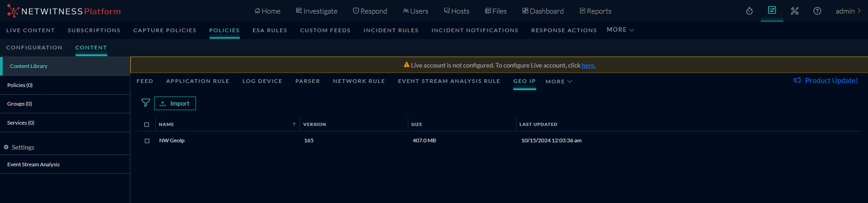868x203 pixels.
Task: Check the NW GeoIp row checkbox
Action: click(147, 141)
